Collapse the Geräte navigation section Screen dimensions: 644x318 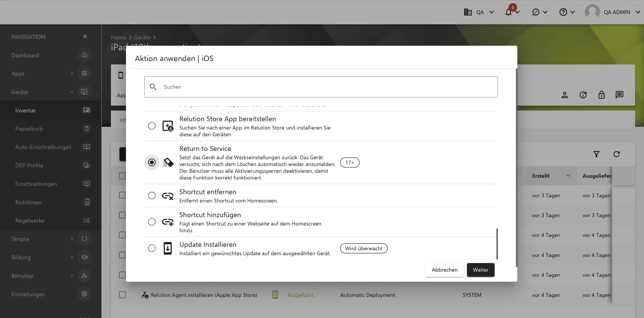pyautogui.click(x=72, y=92)
